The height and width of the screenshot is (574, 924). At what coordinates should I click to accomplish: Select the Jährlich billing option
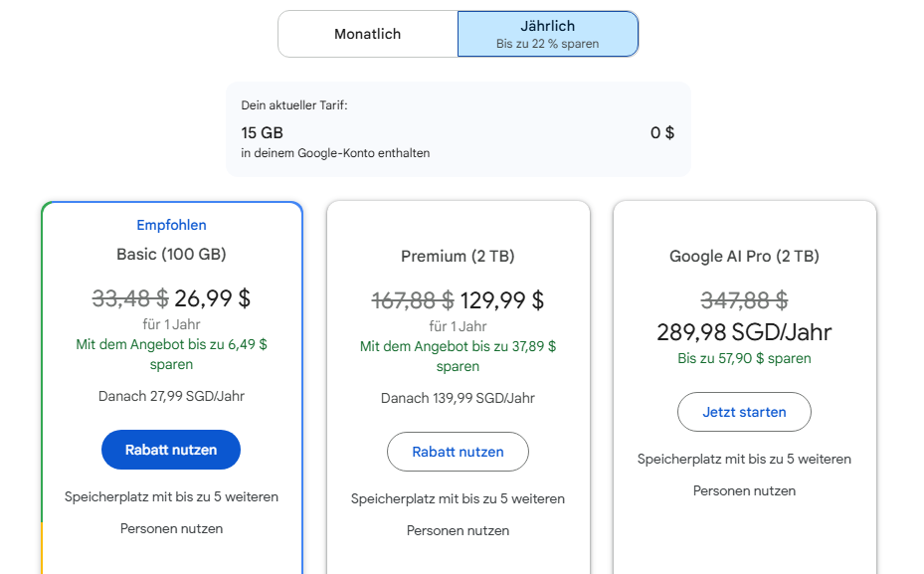(547, 27)
